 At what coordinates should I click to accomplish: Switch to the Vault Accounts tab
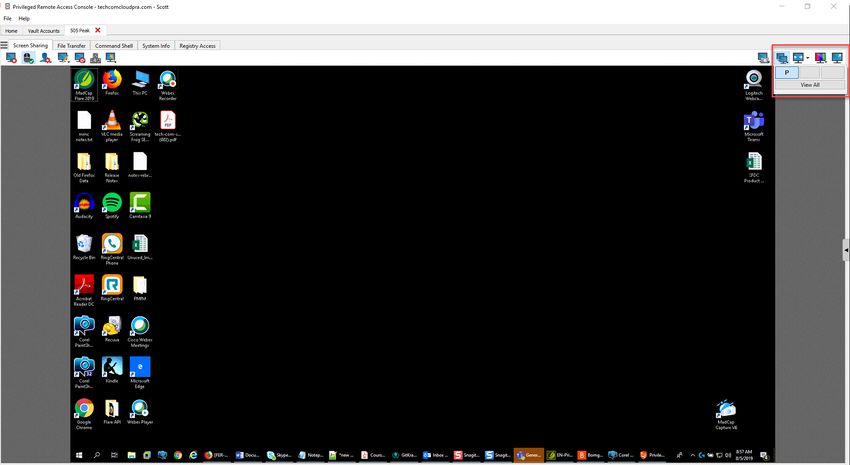click(x=43, y=31)
